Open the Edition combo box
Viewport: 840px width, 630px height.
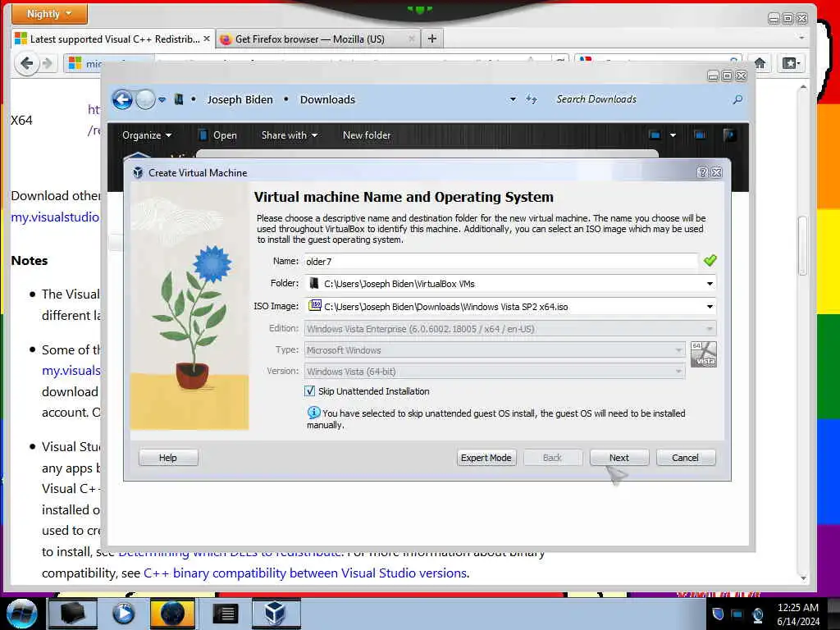click(x=510, y=328)
